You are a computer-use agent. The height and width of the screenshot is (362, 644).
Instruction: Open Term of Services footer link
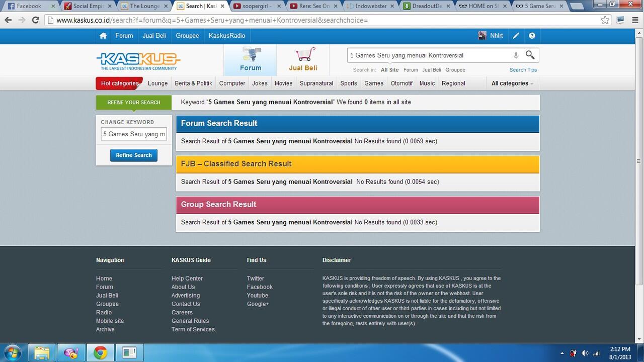click(x=193, y=329)
